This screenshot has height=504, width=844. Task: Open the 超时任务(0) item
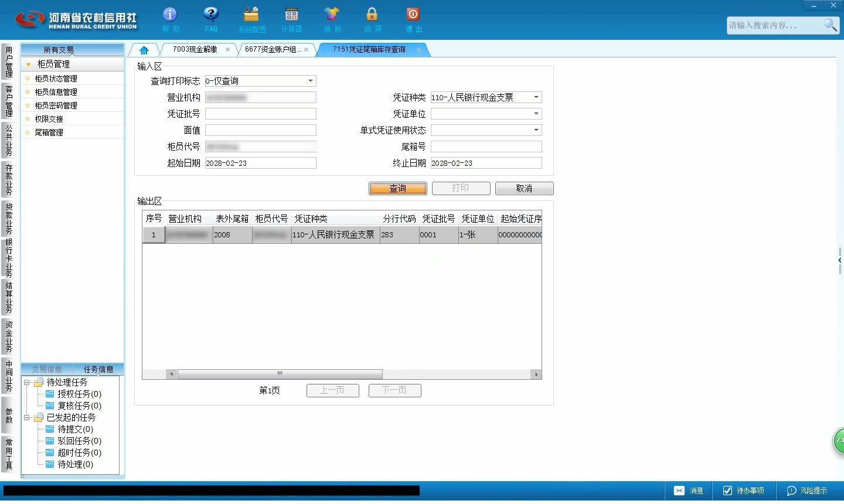73,452
